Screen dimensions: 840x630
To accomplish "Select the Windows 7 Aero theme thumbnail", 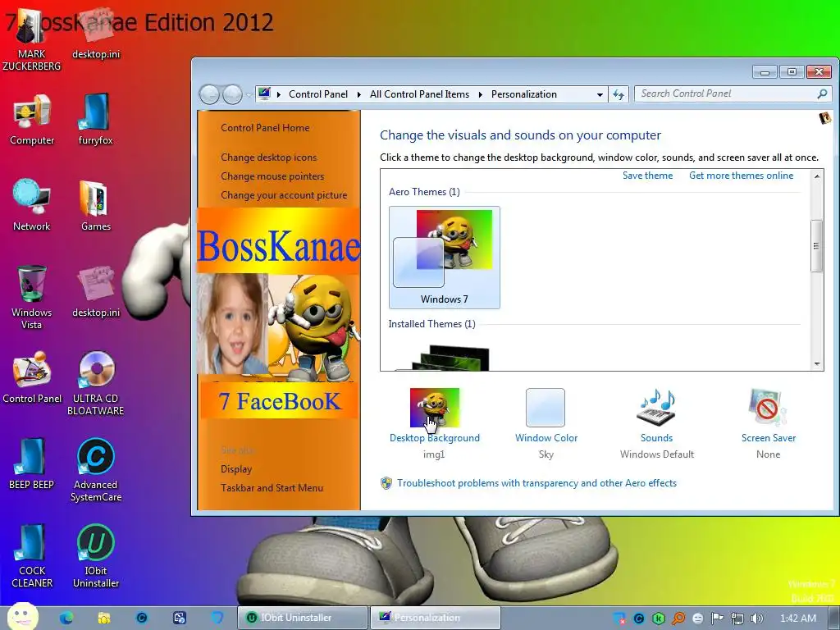I will pos(444,257).
